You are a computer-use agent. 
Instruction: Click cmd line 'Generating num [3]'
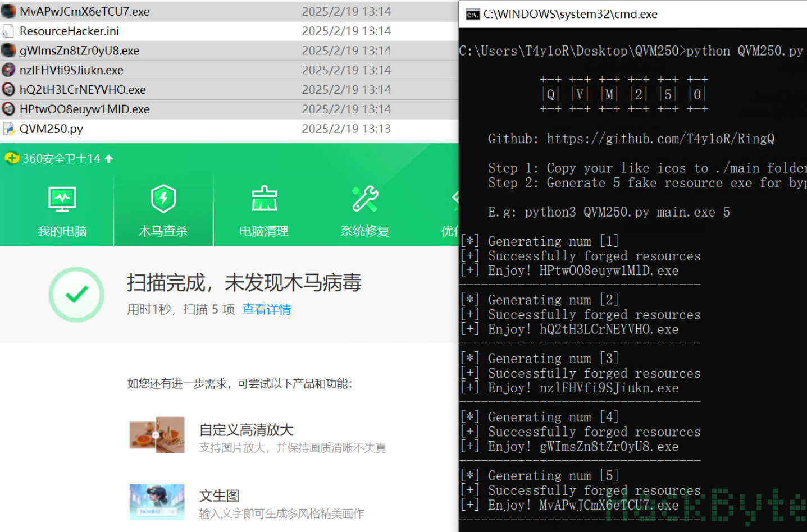point(553,359)
